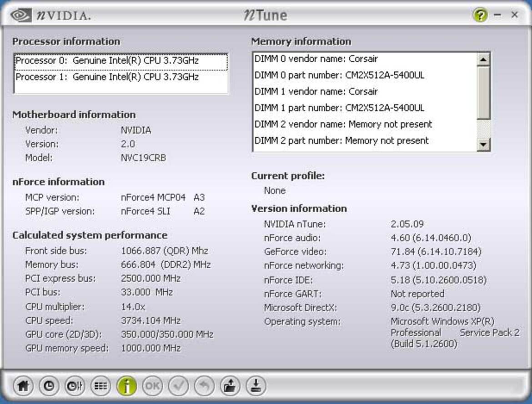Click the Memory information heading
Screen dimensions: 532x404
[x=301, y=42]
